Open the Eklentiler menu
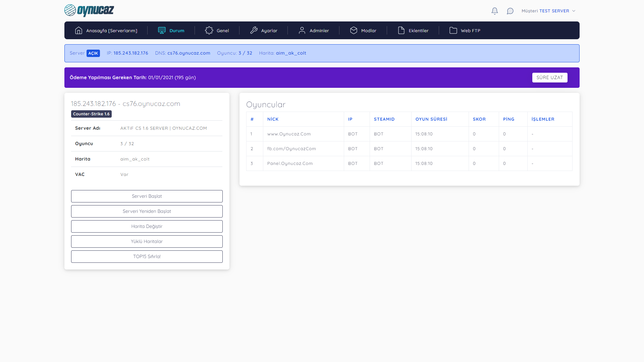 [413, 31]
